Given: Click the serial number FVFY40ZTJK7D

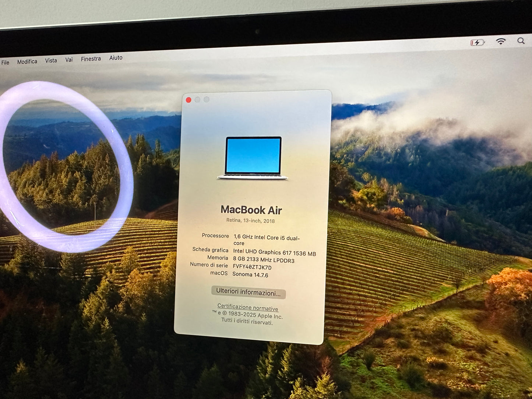Looking at the screenshot, I should click(x=252, y=267).
